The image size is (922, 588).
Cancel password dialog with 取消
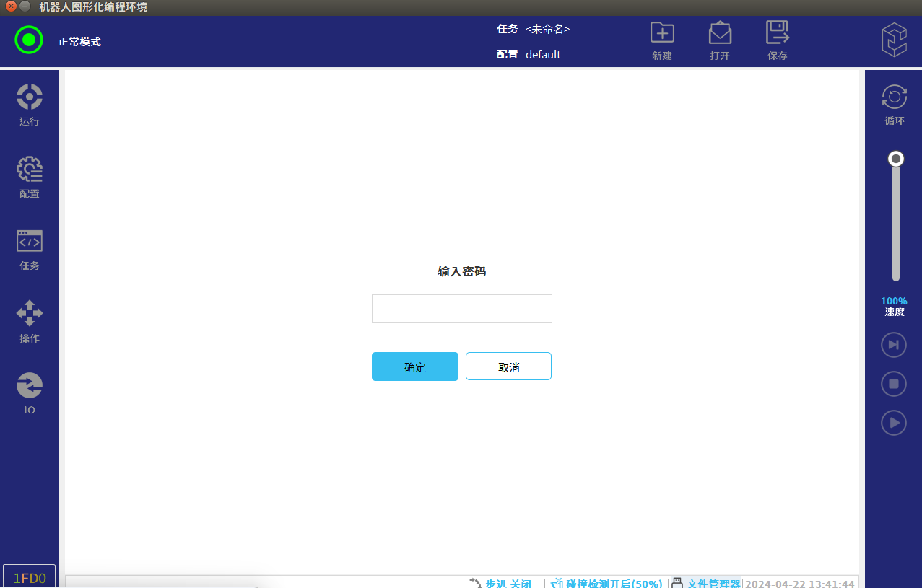(508, 367)
